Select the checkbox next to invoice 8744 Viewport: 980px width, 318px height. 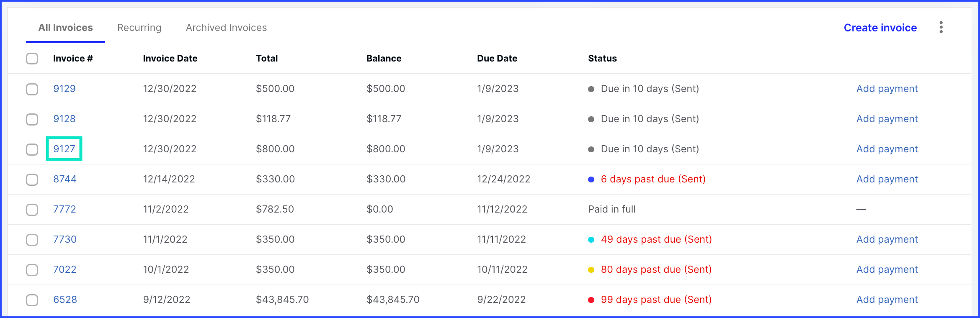(x=32, y=180)
